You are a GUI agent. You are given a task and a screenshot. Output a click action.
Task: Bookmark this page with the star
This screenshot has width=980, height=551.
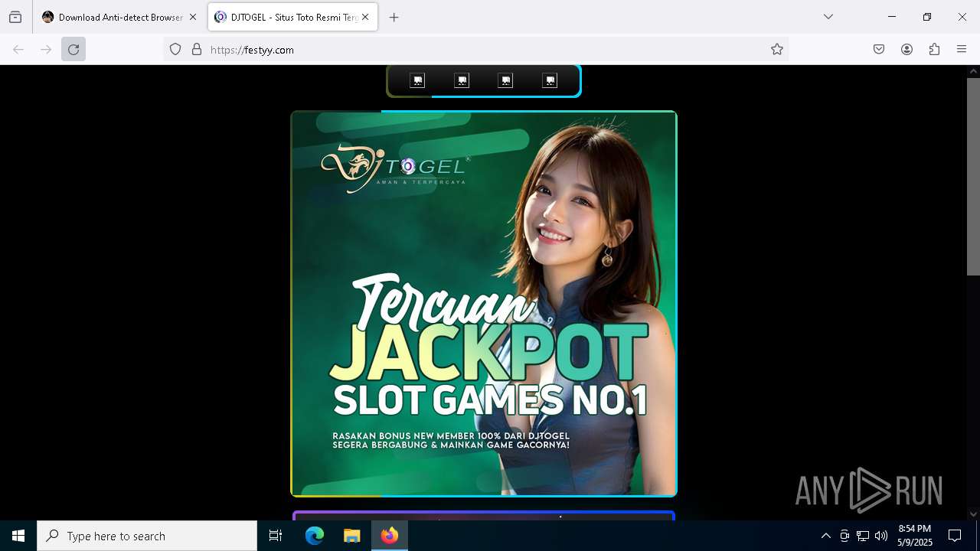[777, 50]
